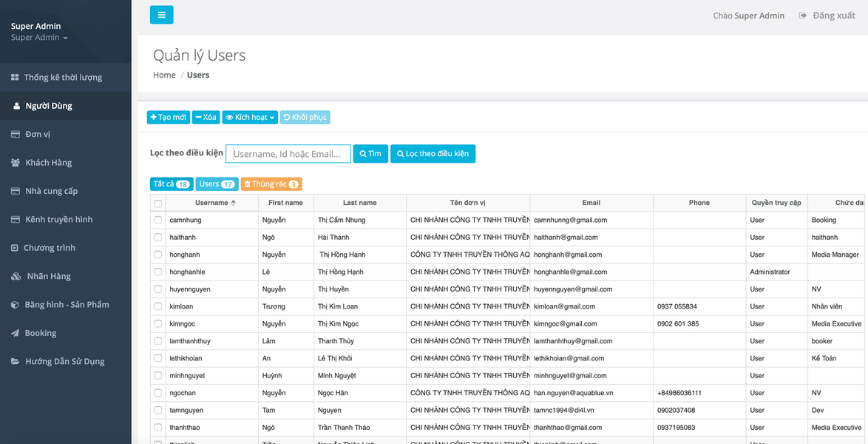Select the checkbox for user kimloan
This screenshot has width=868, height=444.
coord(157,306)
